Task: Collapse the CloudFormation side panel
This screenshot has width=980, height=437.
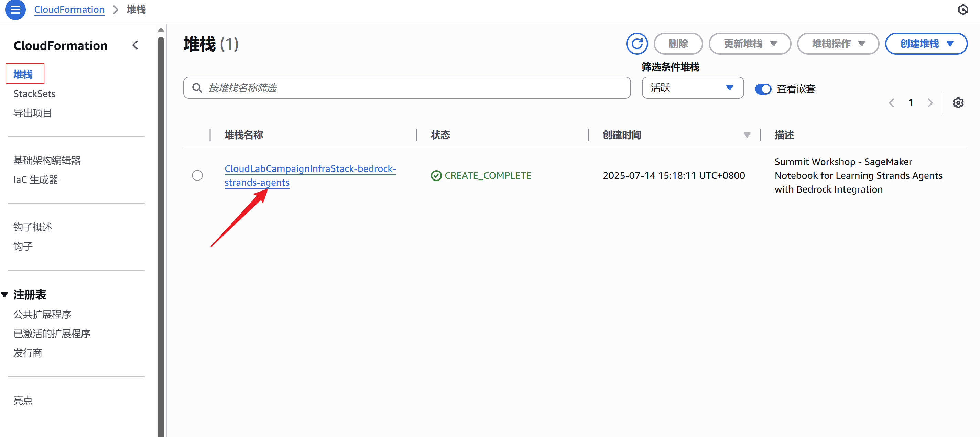Action: (x=135, y=45)
